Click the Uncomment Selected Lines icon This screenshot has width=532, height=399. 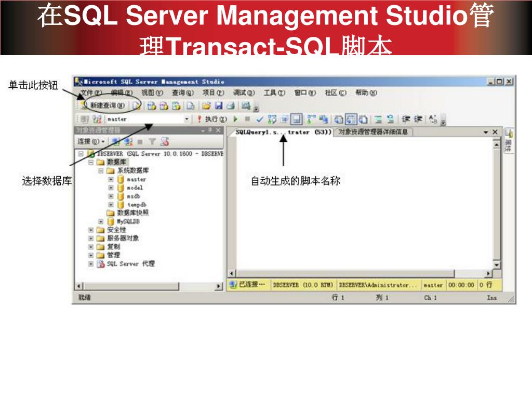tap(390, 119)
